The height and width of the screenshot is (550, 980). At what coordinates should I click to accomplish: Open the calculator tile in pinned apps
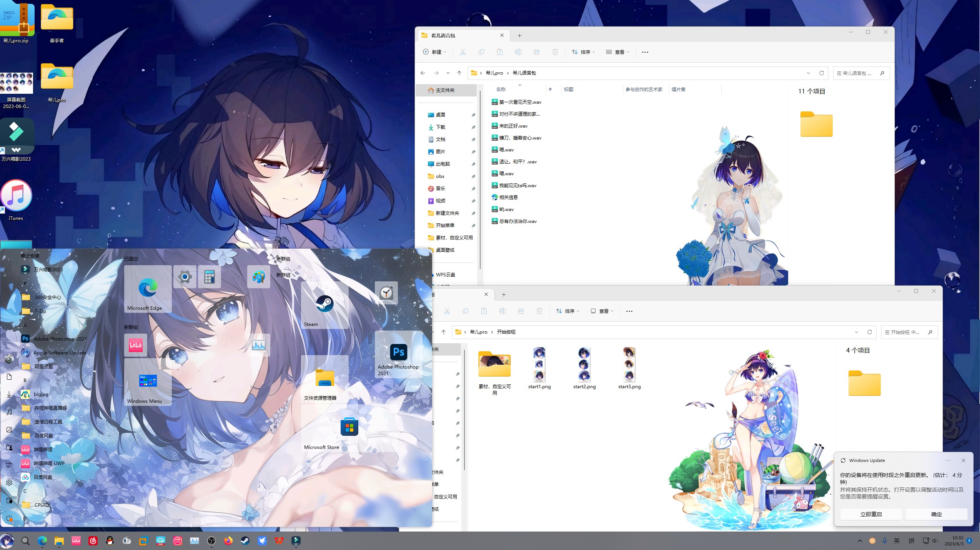pos(209,277)
